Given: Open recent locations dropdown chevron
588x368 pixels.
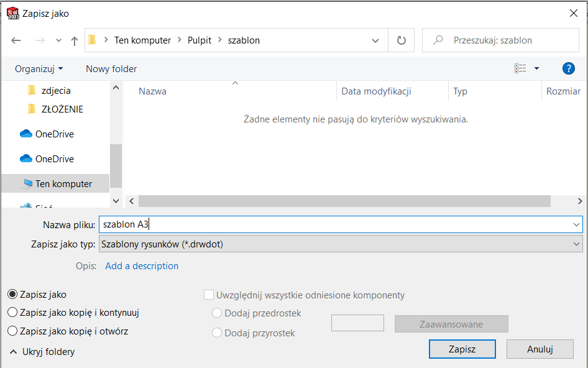Looking at the screenshot, I should pos(58,40).
